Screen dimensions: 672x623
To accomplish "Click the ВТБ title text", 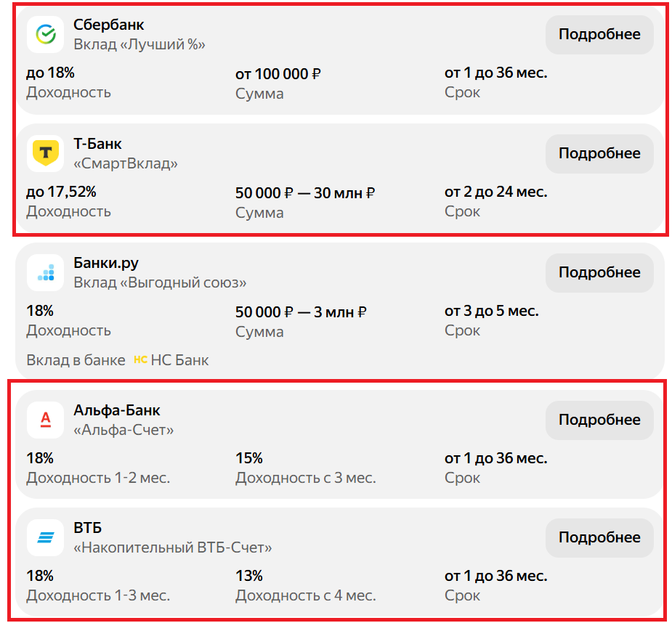I will click(88, 528).
